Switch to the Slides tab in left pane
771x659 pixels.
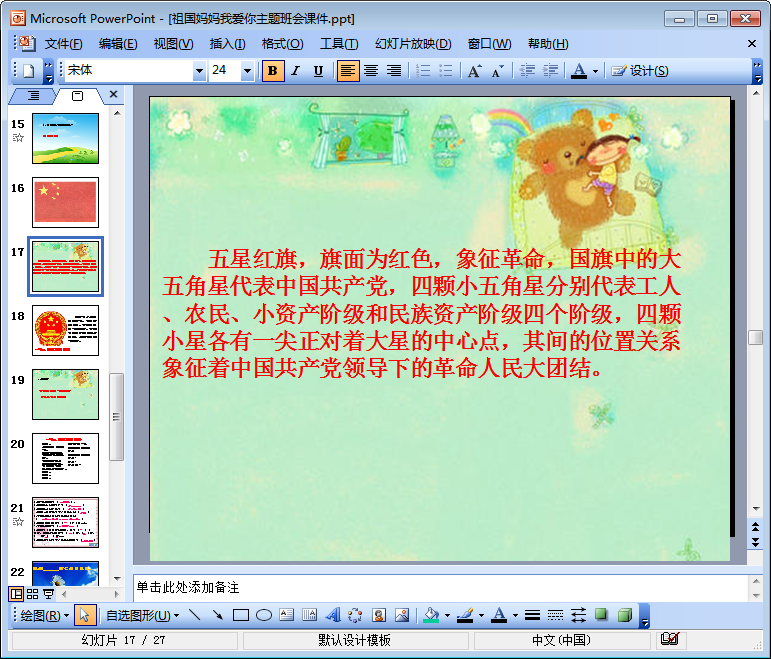78,96
